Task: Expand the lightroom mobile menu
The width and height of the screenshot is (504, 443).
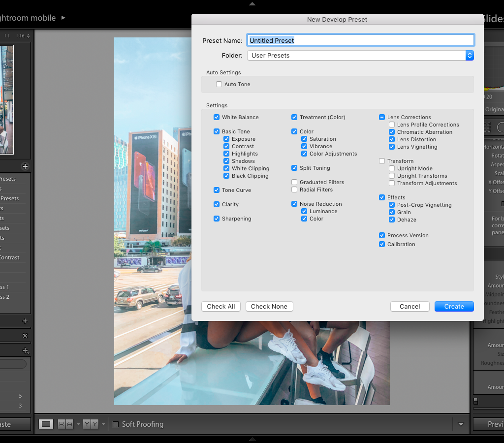Action: pyautogui.click(x=62, y=17)
